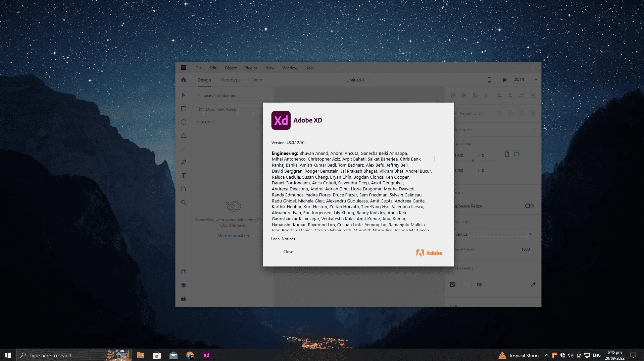Click the boolean Subtract operation icon
644x361 pixels.
[510, 113]
